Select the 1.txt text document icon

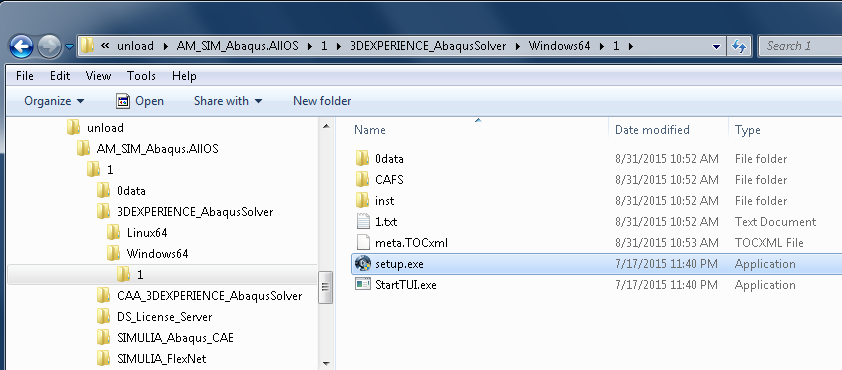coord(364,222)
